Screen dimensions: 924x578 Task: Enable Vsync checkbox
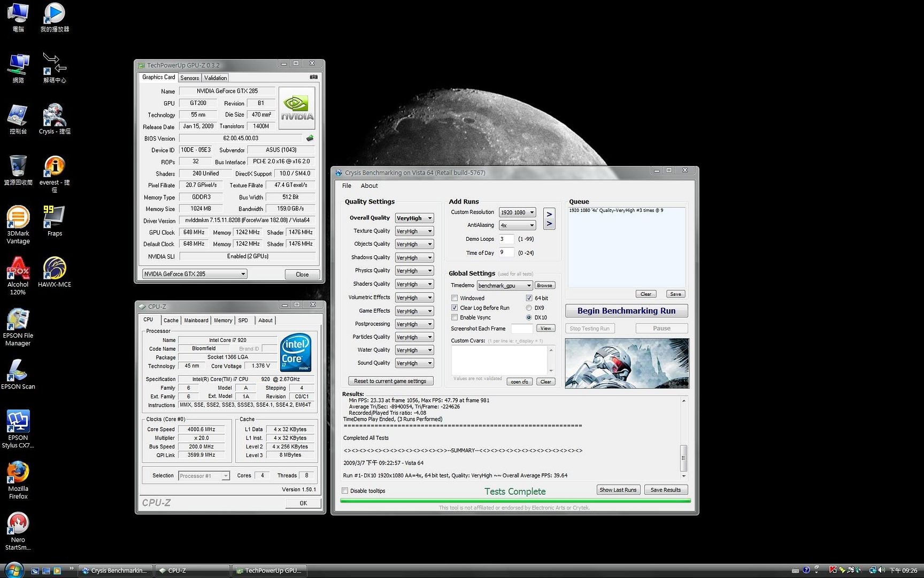pyautogui.click(x=455, y=317)
